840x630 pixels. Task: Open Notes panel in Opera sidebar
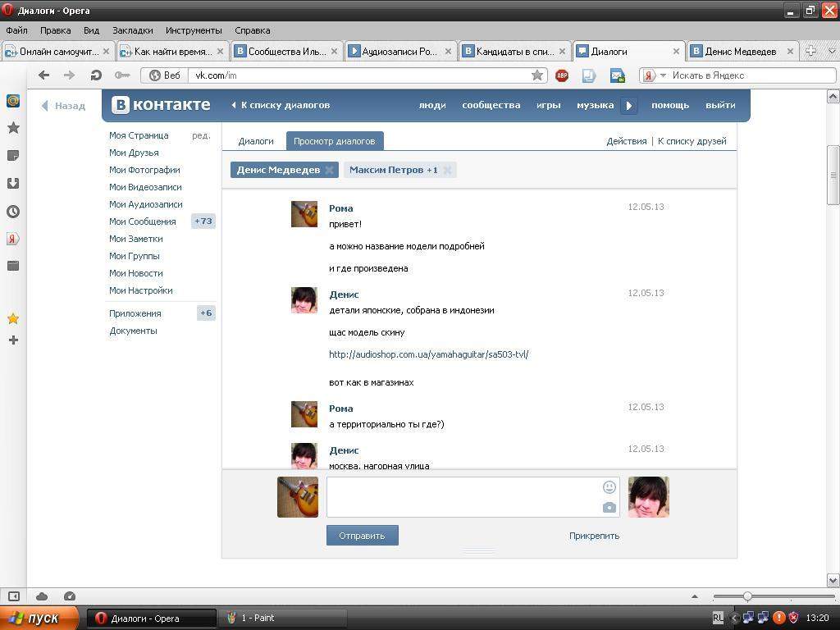[x=13, y=156]
